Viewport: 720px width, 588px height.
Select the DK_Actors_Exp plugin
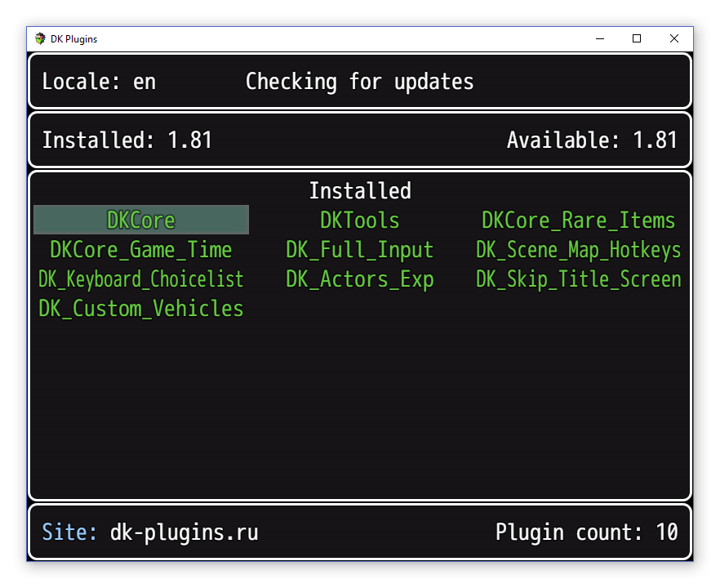click(359, 279)
